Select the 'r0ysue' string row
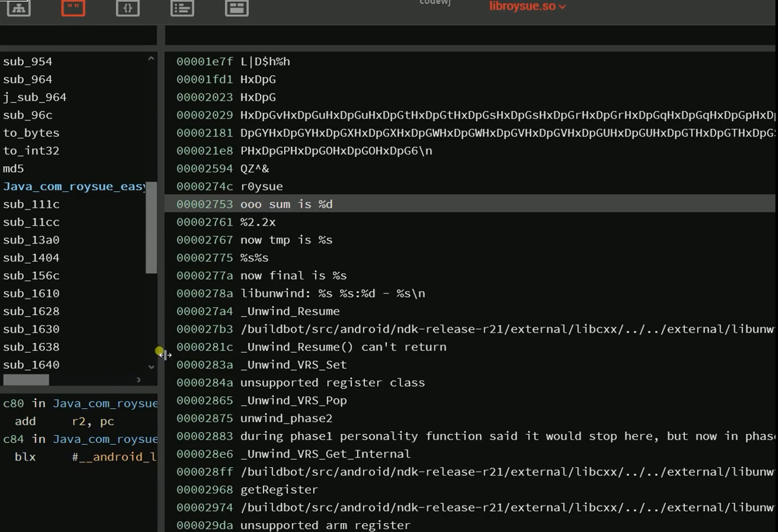 [x=469, y=187]
